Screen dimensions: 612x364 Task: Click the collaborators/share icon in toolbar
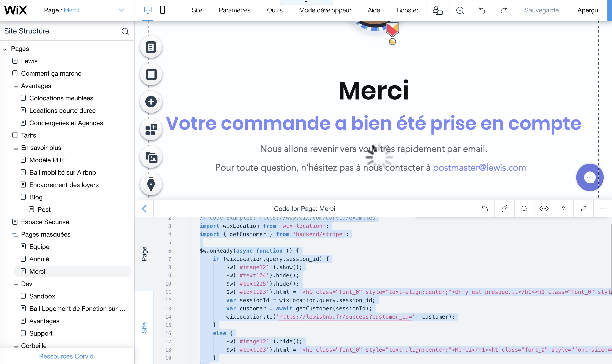pyautogui.click(x=437, y=10)
